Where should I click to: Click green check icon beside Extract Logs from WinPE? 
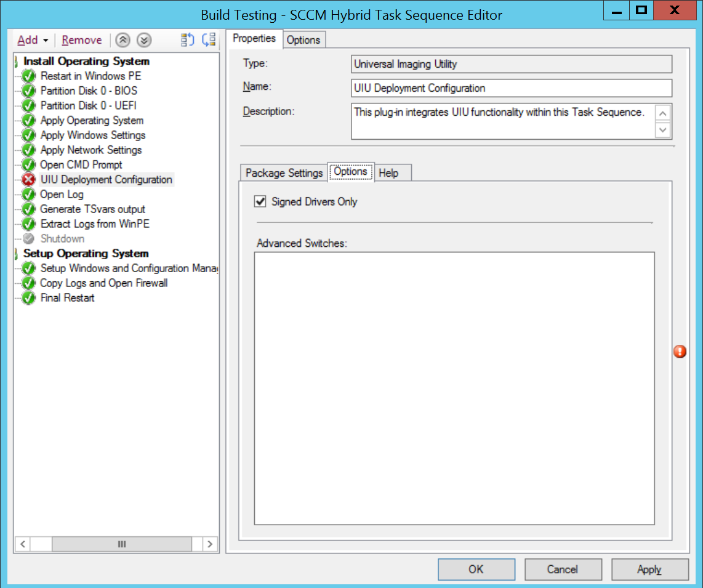point(29,224)
